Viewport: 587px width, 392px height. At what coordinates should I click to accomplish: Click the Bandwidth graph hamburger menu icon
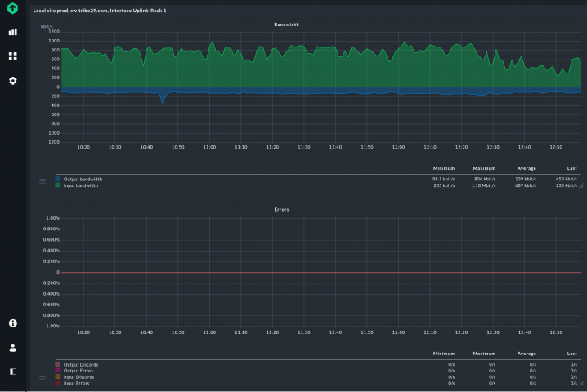click(x=43, y=181)
